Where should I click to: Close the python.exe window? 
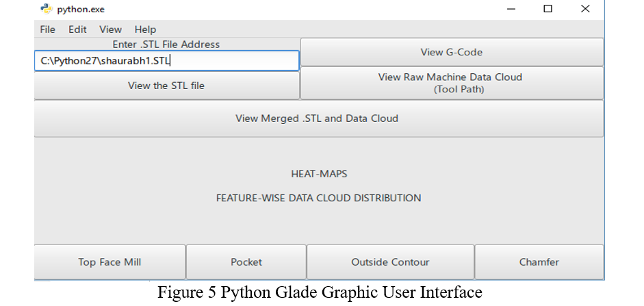pyautogui.click(x=585, y=9)
